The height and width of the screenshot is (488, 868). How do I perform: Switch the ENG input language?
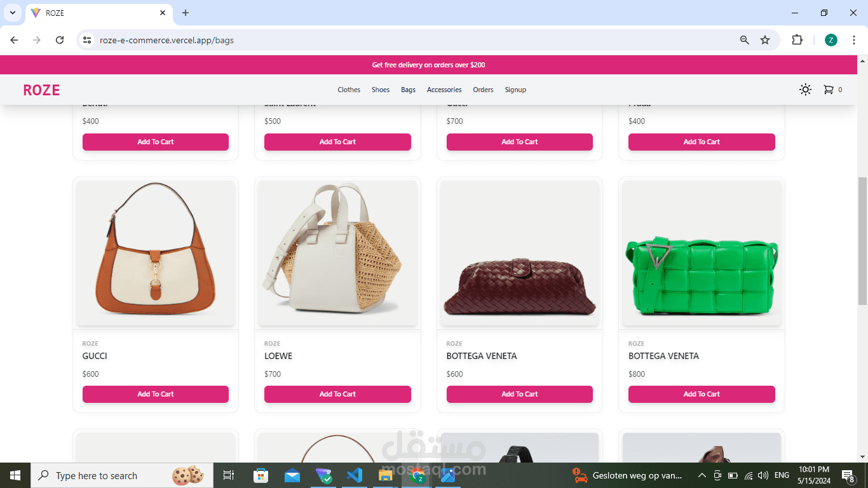pos(782,475)
